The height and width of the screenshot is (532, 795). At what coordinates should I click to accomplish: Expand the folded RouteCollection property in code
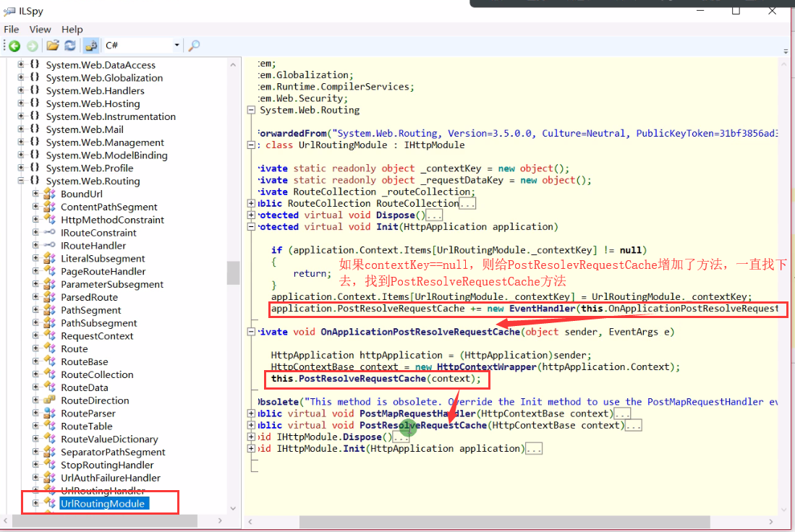tap(251, 203)
